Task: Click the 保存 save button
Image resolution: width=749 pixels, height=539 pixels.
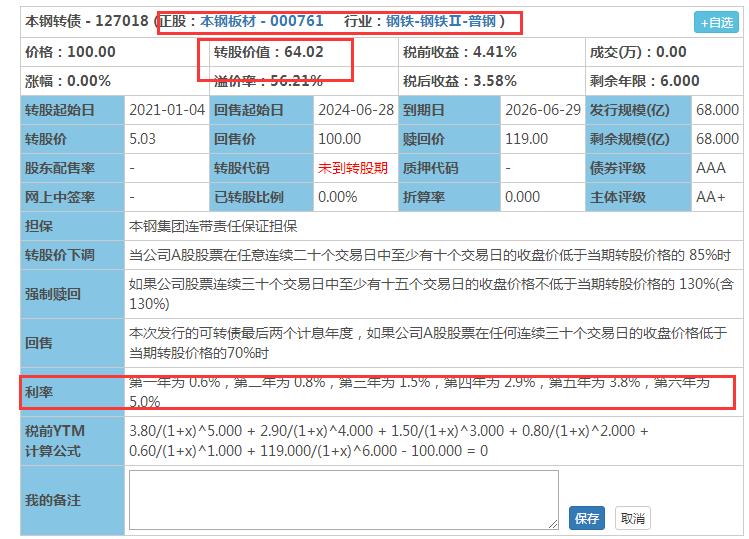Action: (x=587, y=518)
